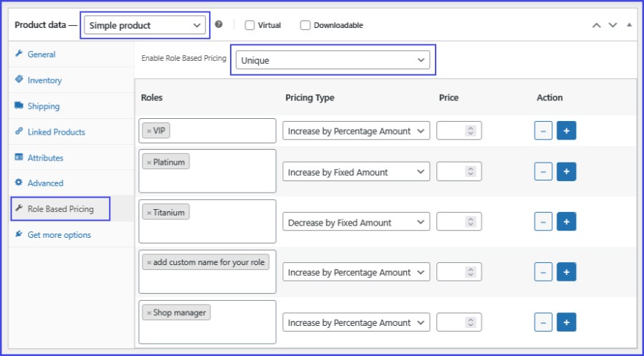Move Product data panel up

click(596, 25)
